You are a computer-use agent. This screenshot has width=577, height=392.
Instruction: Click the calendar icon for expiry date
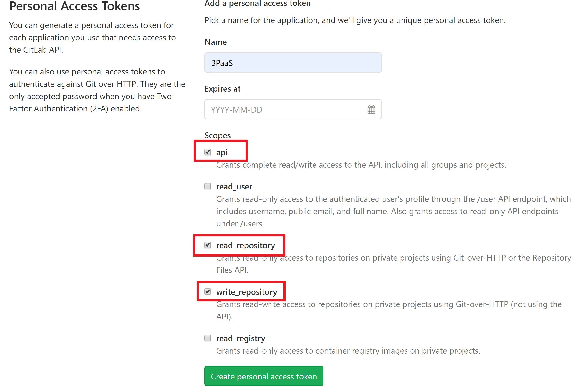tap(371, 109)
